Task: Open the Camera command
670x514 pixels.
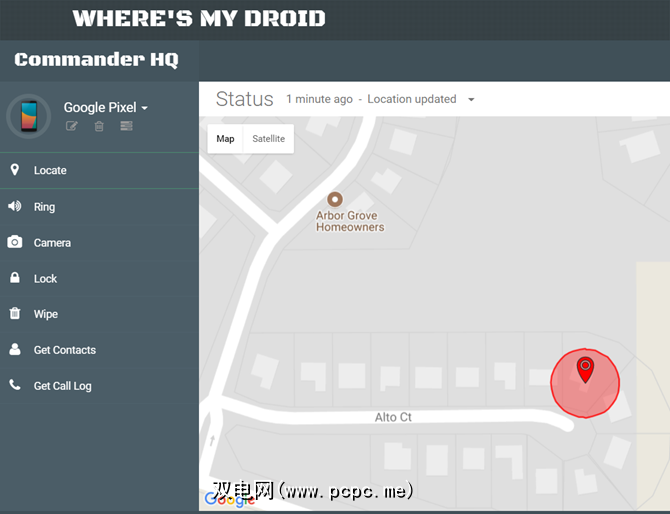Action: (99, 243)
